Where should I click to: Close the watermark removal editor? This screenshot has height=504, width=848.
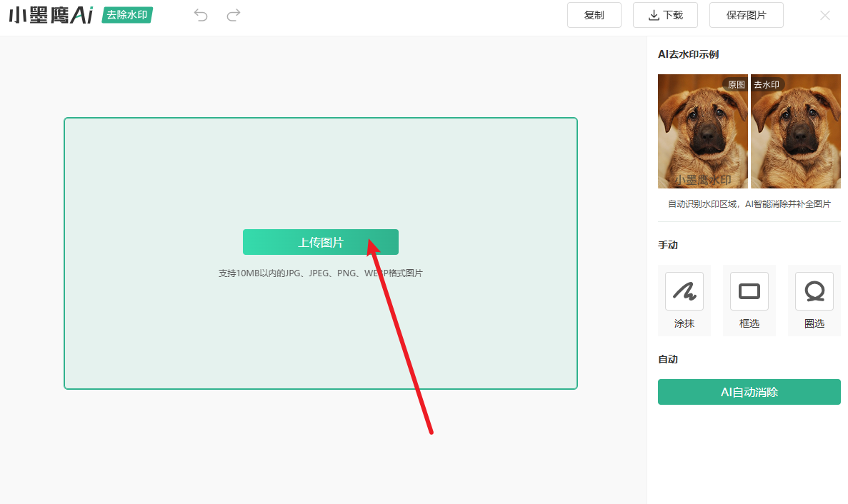tap(824, 15)
